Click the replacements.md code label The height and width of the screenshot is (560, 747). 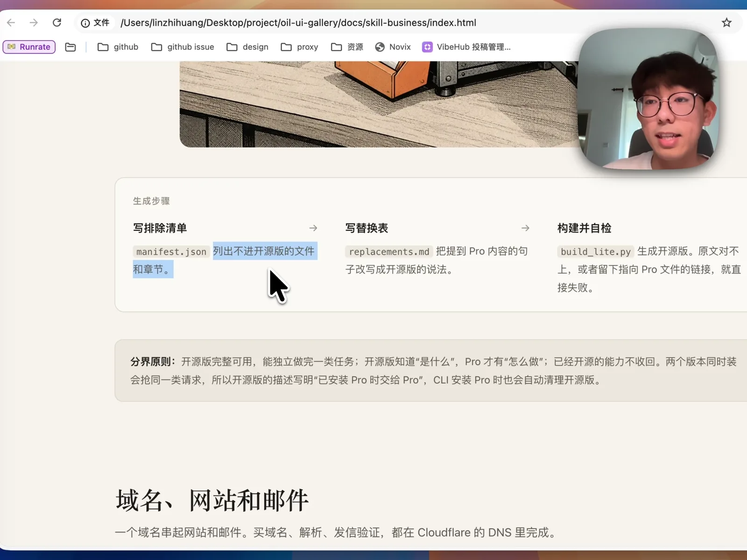(389, 252)
